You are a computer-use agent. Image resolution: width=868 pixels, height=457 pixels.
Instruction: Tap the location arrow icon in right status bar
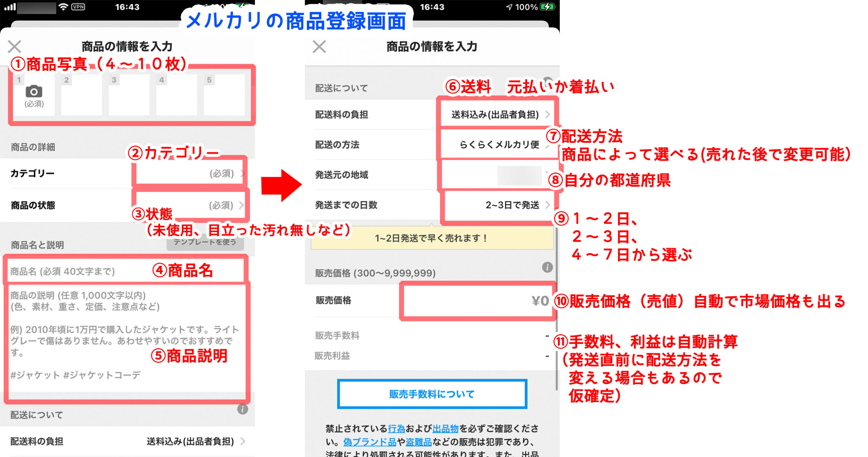coord(509,7)
